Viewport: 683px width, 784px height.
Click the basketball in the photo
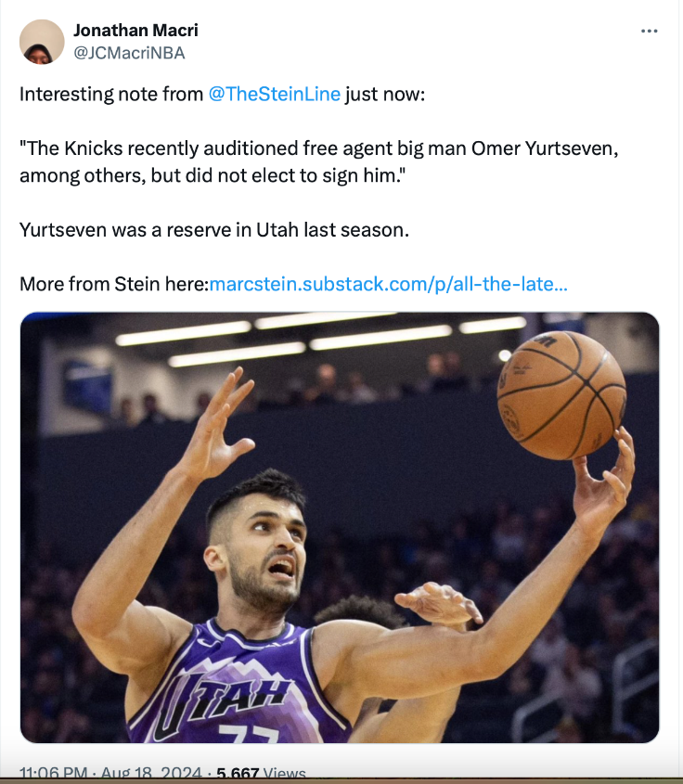coord(561,394)
